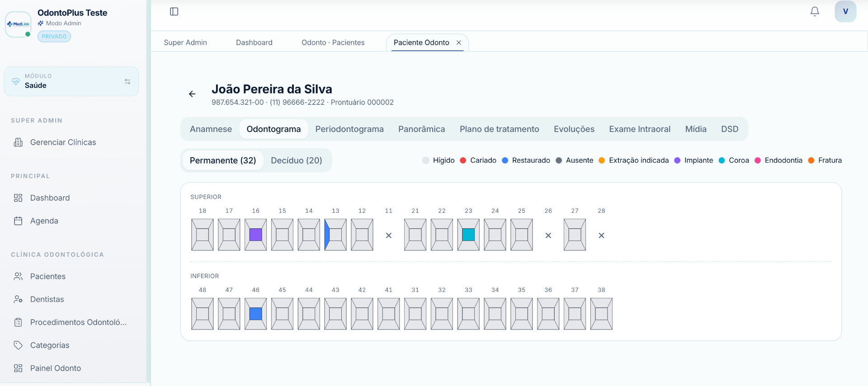The height and width of the screenshot is (386, 868).
Task: Click the missing tooth 11 marker
Action: [x=389, y=235]
